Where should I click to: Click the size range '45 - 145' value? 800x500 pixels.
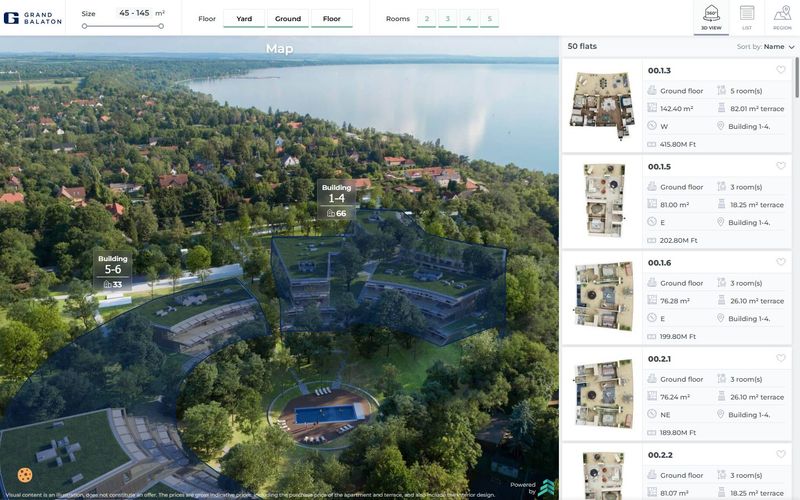pyautogui.click(x=134, y=13)
